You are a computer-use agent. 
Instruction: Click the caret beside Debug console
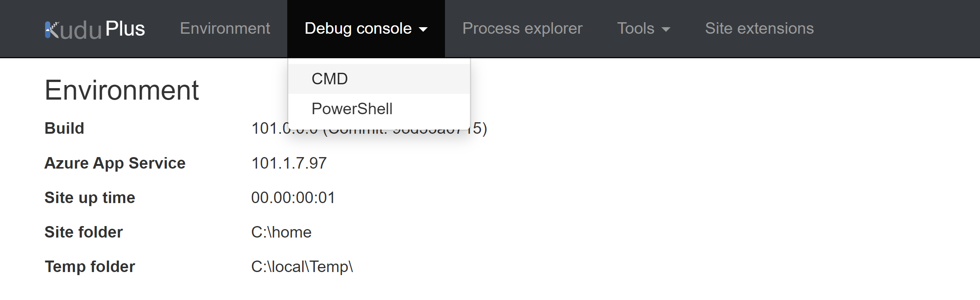click(423, 30)
